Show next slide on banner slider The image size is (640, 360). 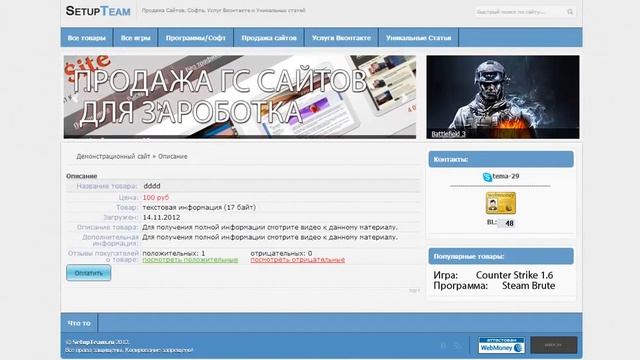(404, 98)
